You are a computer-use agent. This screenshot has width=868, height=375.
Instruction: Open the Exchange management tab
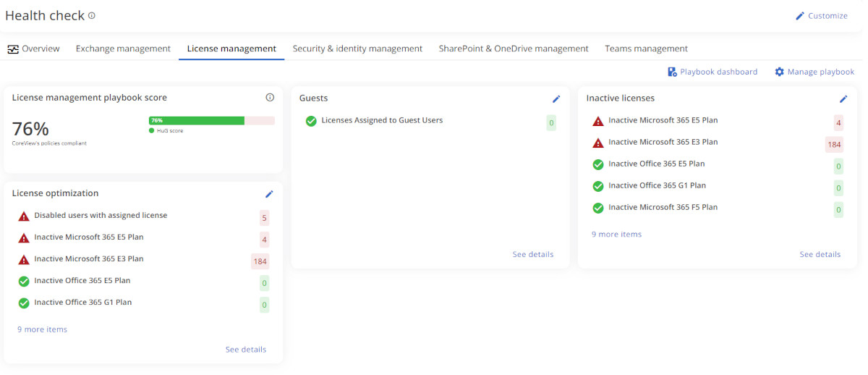click(x=123, y=49)
